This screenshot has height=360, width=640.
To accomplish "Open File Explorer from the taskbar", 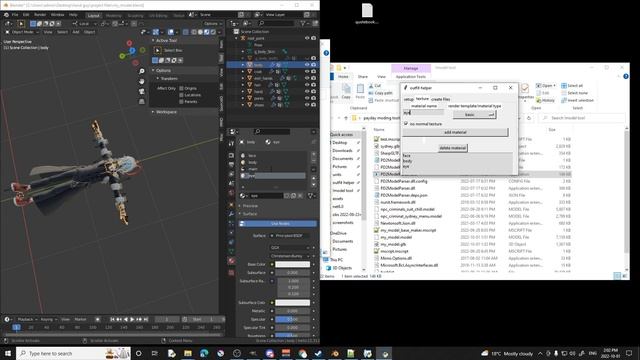I will click(x=188, y=353).
